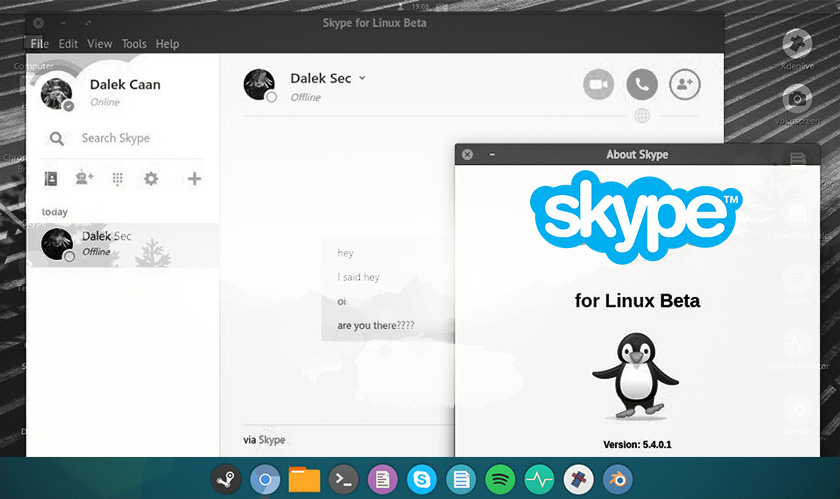This screenshot has width=840, height=499.
Task: Select Dalek Sec conversation in recent list
Action: [x=123, y=245]
